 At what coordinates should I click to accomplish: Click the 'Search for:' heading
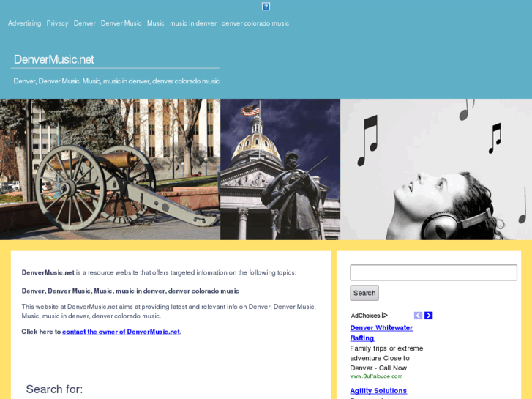click(x=54, y=389)
